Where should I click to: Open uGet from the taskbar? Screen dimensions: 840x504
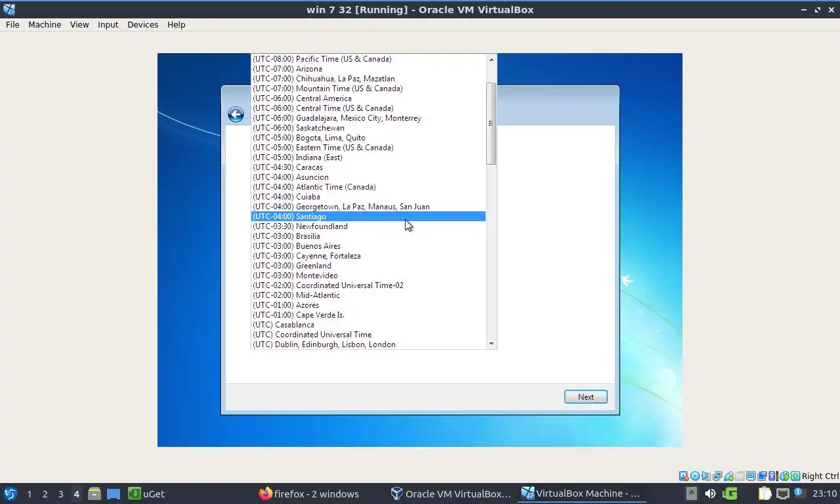(146, 493)
